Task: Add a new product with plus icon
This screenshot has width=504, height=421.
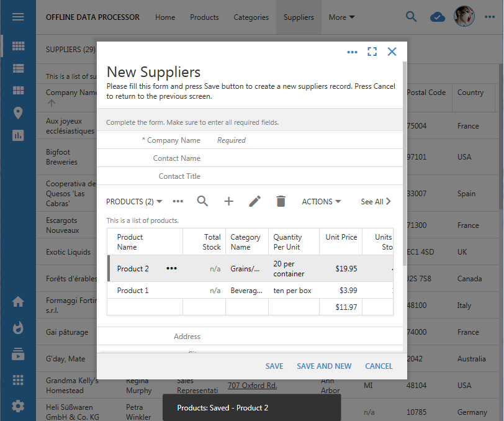Action: tap(228, 201)
